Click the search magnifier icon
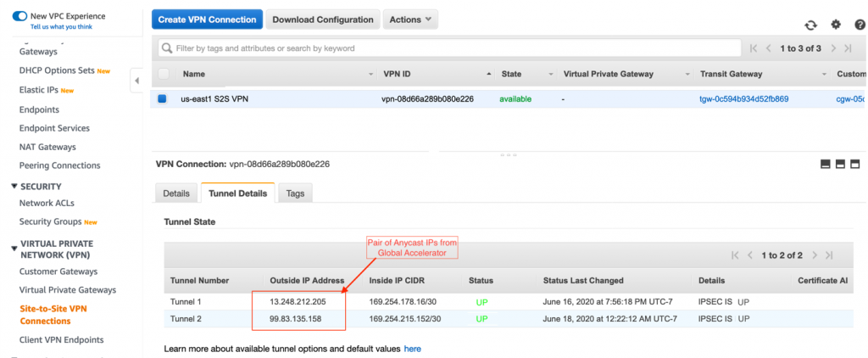 pyautogui.click(x=167, y=48)
